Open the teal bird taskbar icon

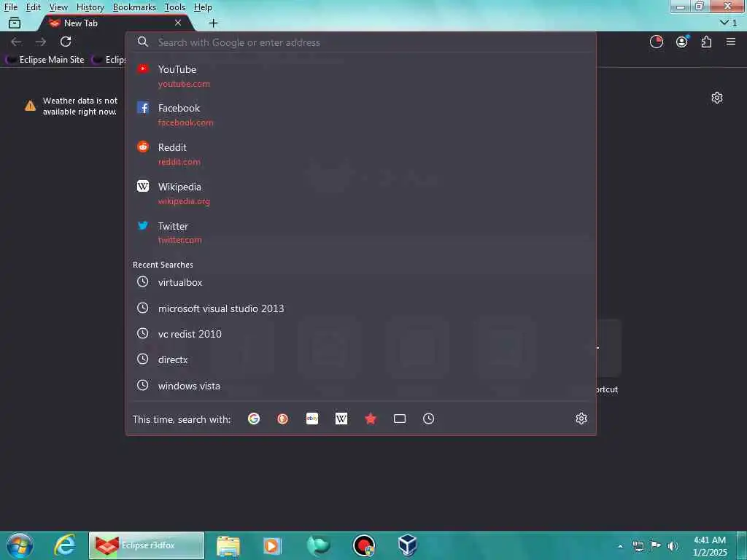[318, 545]
